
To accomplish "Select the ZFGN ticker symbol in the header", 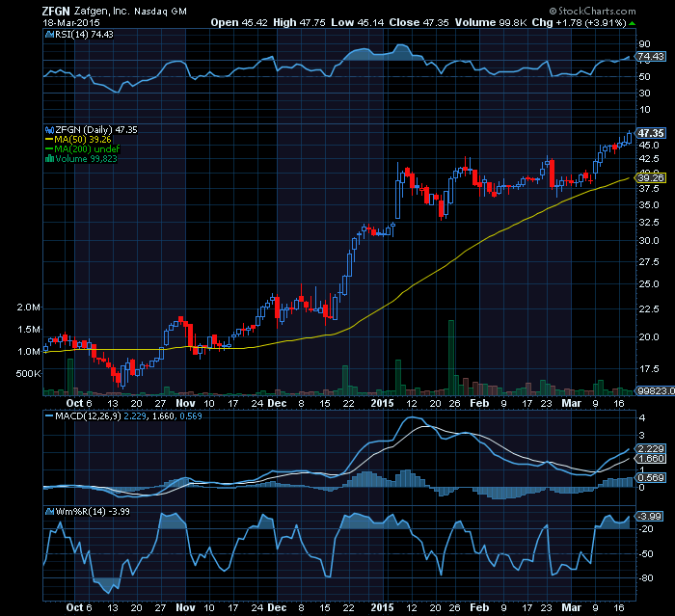I will click(56, 12).
